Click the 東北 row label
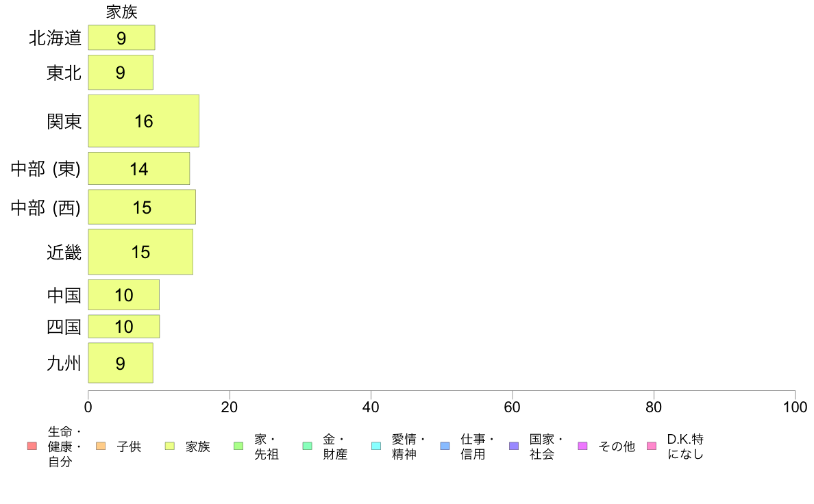Image resolution: width=814 pixels, height=504 pixels. pos(64,73)
